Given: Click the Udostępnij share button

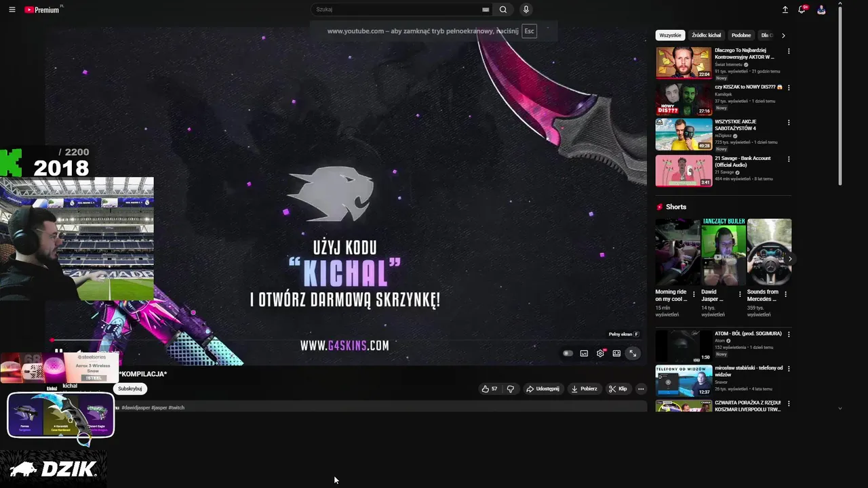Looking at the screenshot, I should [543, 388].
